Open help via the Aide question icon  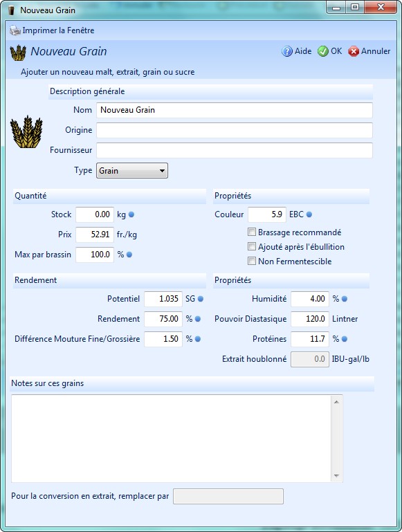coord(287,51)
